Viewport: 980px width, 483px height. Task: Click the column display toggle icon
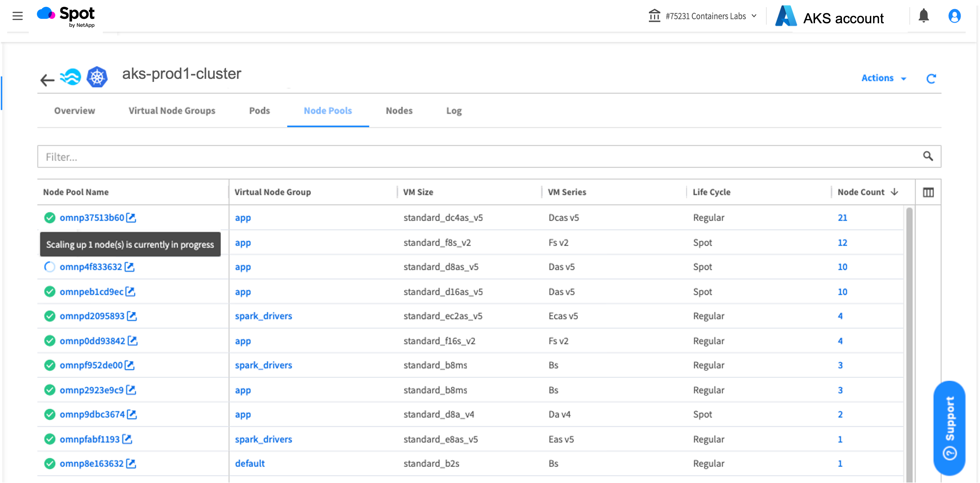[x=928, y=192]
